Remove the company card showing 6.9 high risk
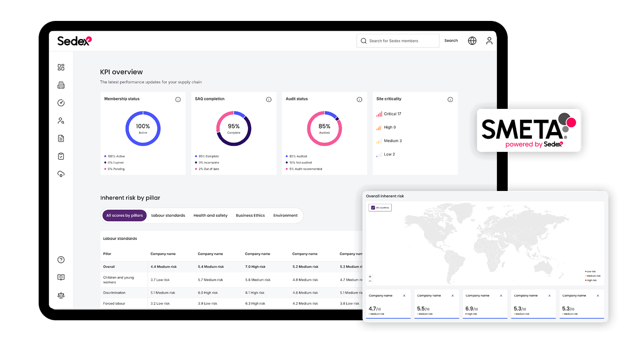The image size is (644, 338). [x=501, y=295]
